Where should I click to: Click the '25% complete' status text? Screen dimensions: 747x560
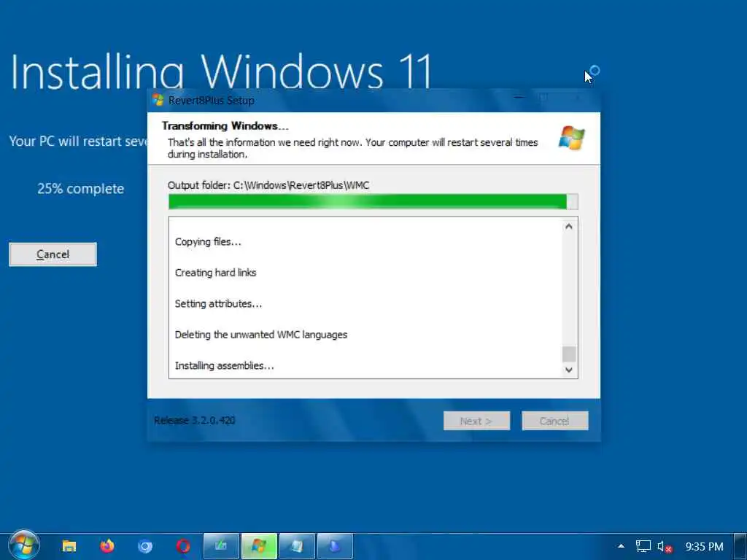[x=80, y=189]
